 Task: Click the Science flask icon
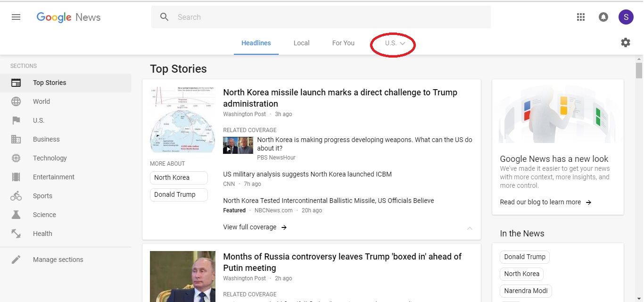(16, 215)
